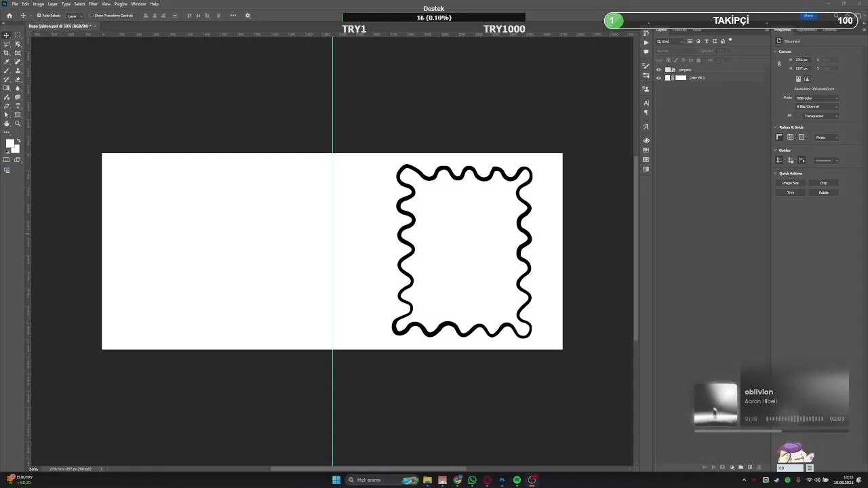Click the Image Size quick action
This screenshot has width=868, height=488.
(790, 183)
